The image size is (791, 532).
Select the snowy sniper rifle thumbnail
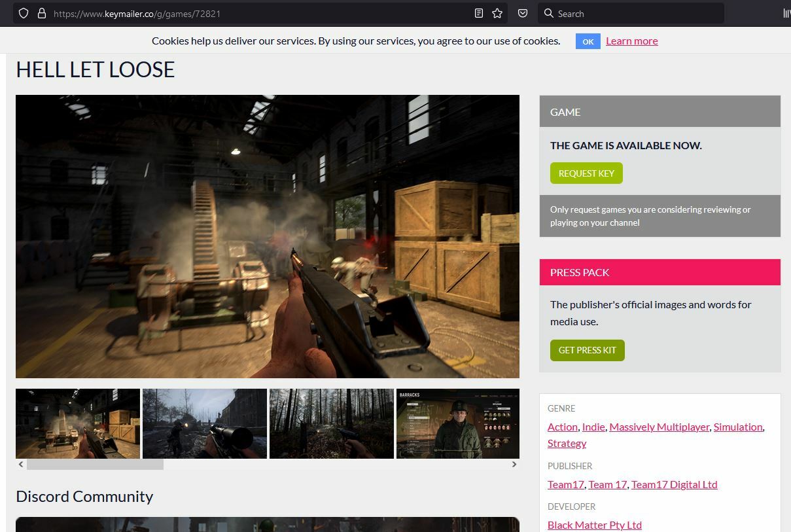(x=205, y=423)
